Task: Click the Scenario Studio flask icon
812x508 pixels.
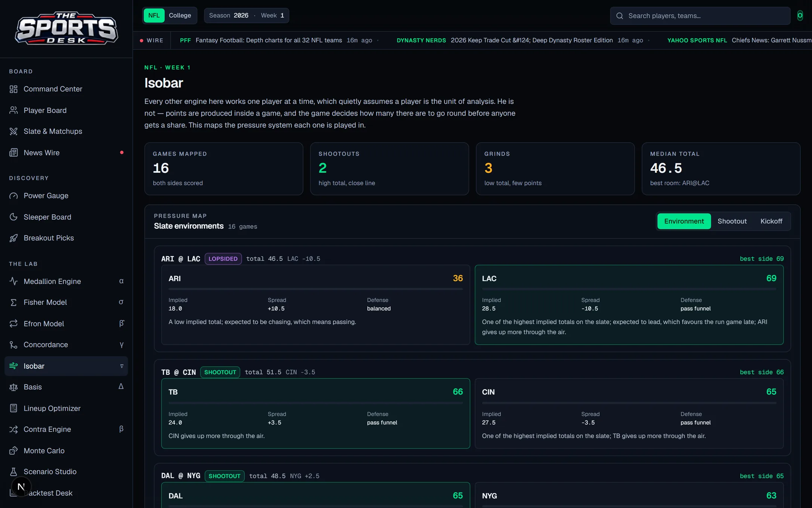Action: [14, 472]
